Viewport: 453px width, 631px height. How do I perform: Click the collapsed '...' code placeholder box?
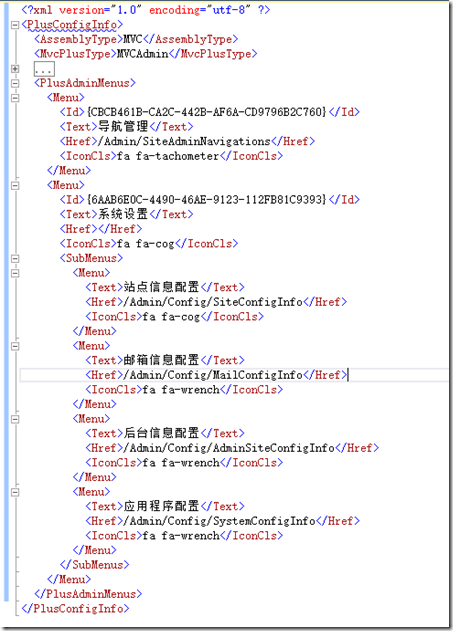point(44,69)
